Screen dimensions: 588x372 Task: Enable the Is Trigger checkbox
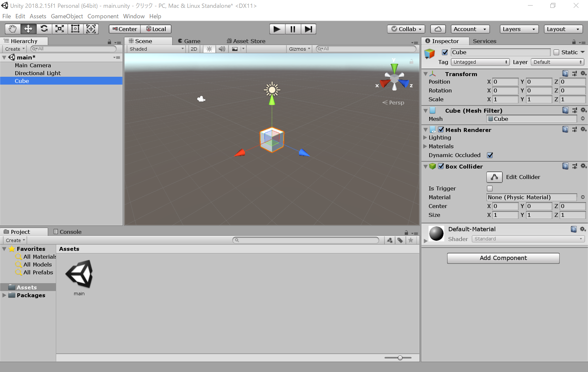[490, 188]
